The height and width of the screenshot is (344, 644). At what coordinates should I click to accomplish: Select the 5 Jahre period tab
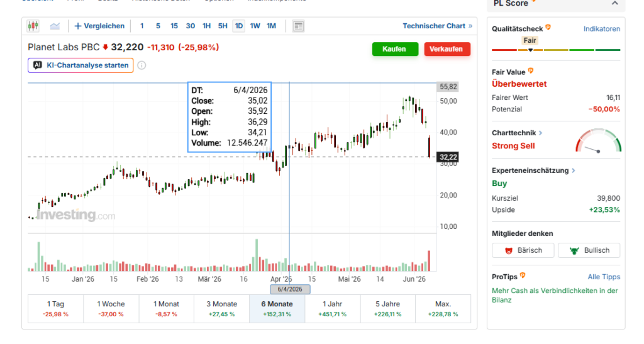click(387, 309)
